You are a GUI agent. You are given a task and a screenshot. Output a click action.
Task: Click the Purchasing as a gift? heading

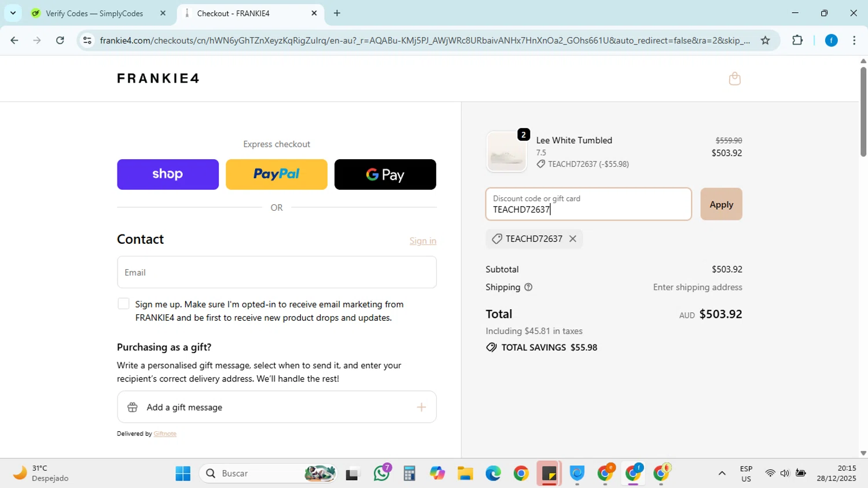point(164,347)
